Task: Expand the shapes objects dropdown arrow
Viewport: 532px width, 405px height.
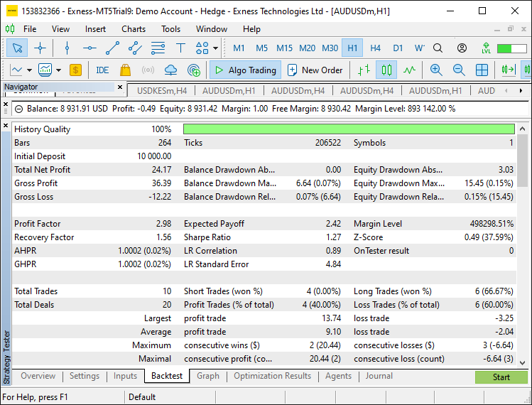Action: 215,48
